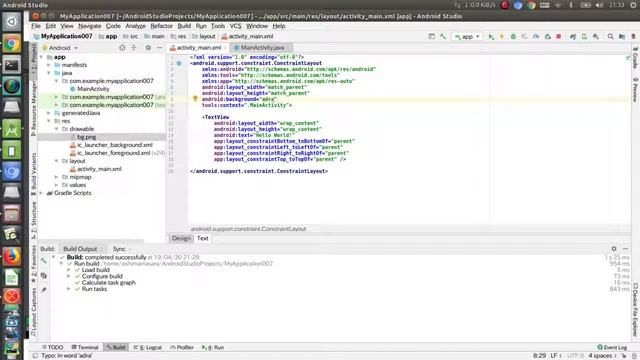
Task: Expand Gradle Scripts node
Action: [x=41, y=193]
